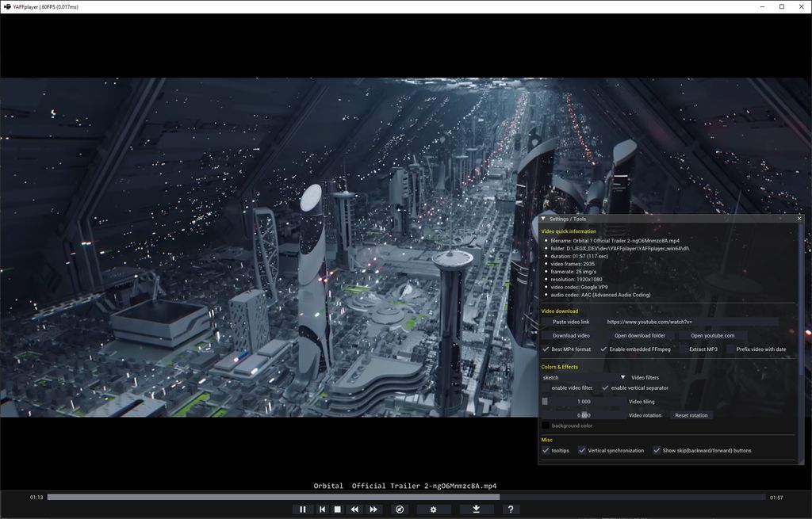Open help with the question mark icon
Screen dimensions: 812x519
coord(511,509)
